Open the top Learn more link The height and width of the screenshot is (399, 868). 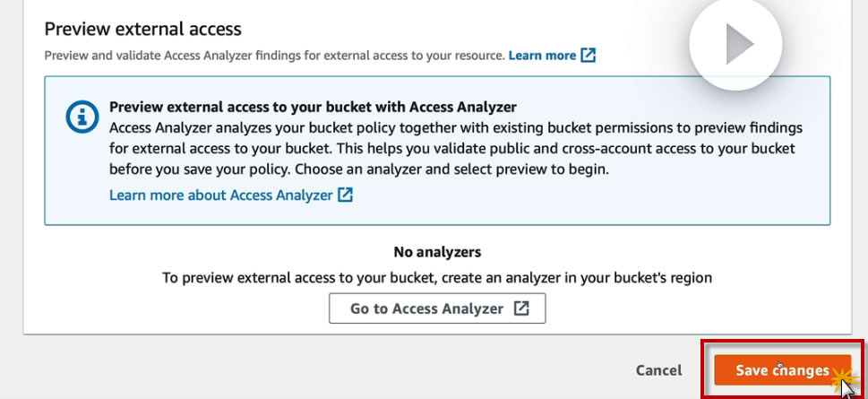click(x=542, y=56)
